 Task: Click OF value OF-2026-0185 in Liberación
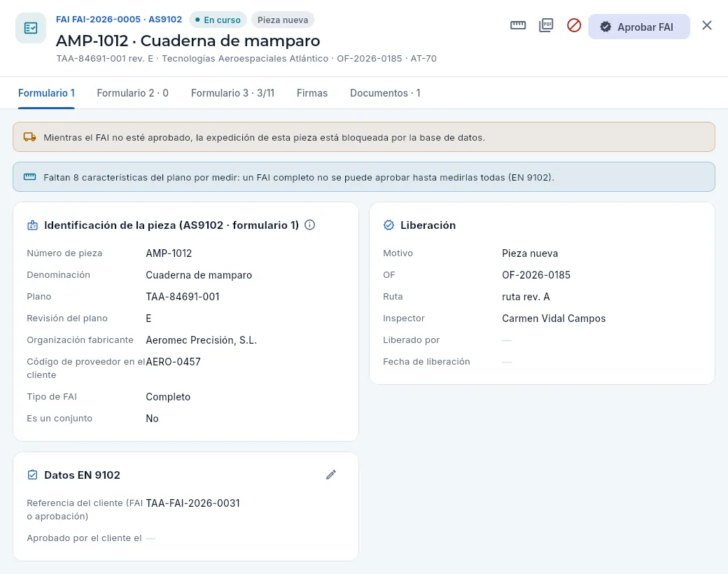[535, 275]
